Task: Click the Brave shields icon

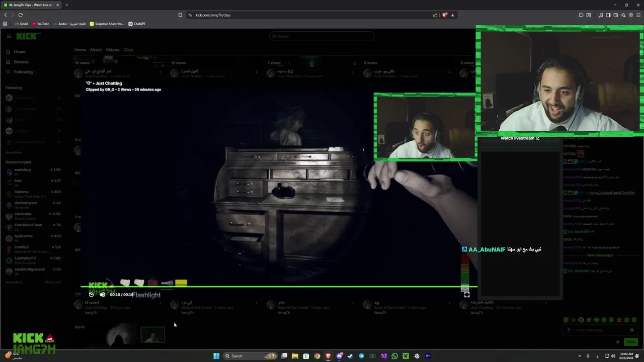Action: 444,15
